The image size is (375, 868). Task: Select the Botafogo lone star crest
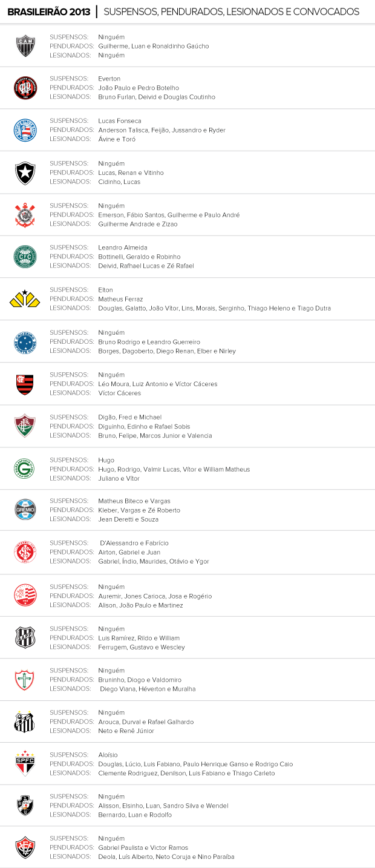click(25, 173)
